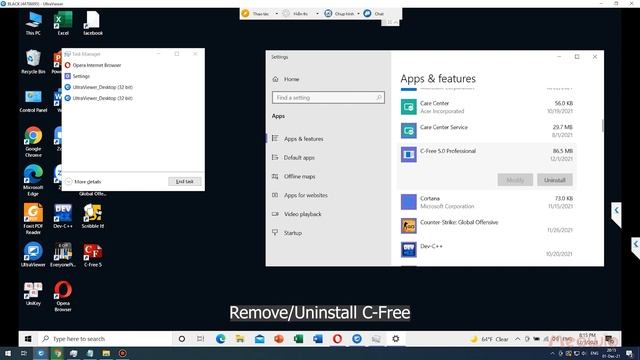This screenshot has width=640, height=360.
Task: Open the UltraViewer desktop shortcut
Action: 33,255
